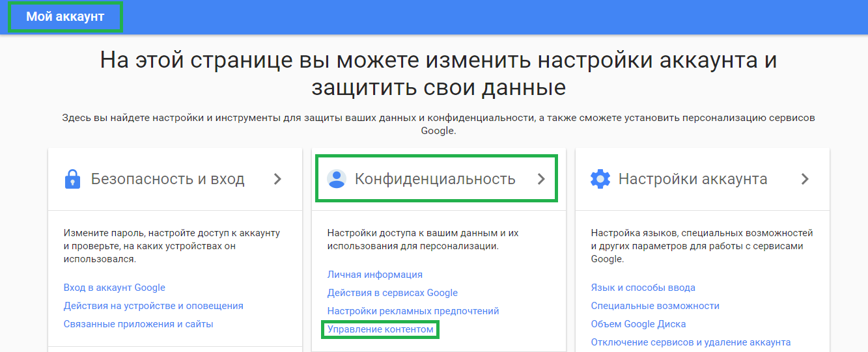868x352 pixels.
Task: Open Действия в сервисах Google link
Action: point(392,293)
